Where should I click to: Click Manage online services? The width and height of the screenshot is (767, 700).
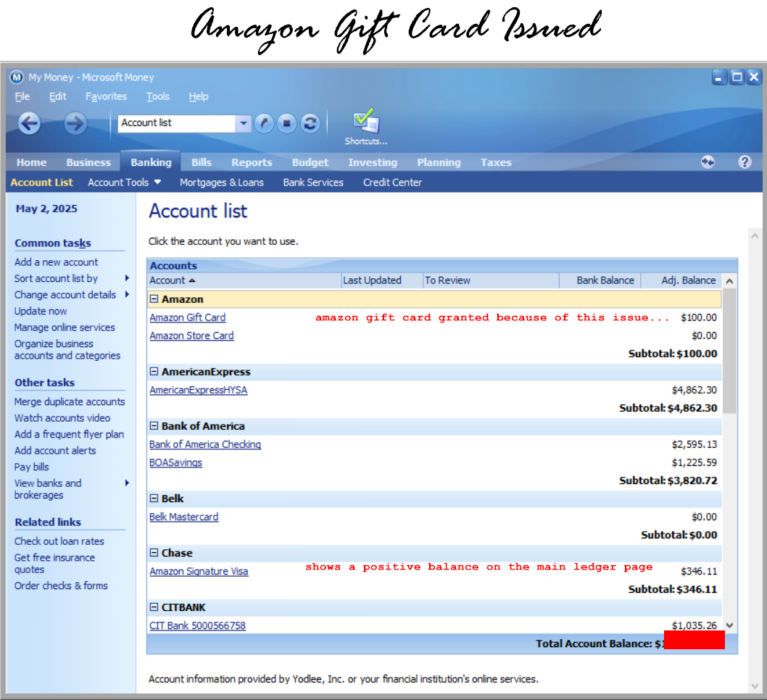[x=65, y=327]
